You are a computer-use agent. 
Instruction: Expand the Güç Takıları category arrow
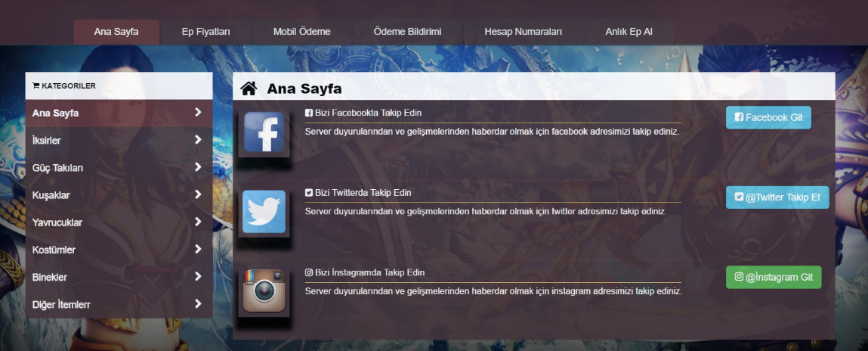click(198, 167)
